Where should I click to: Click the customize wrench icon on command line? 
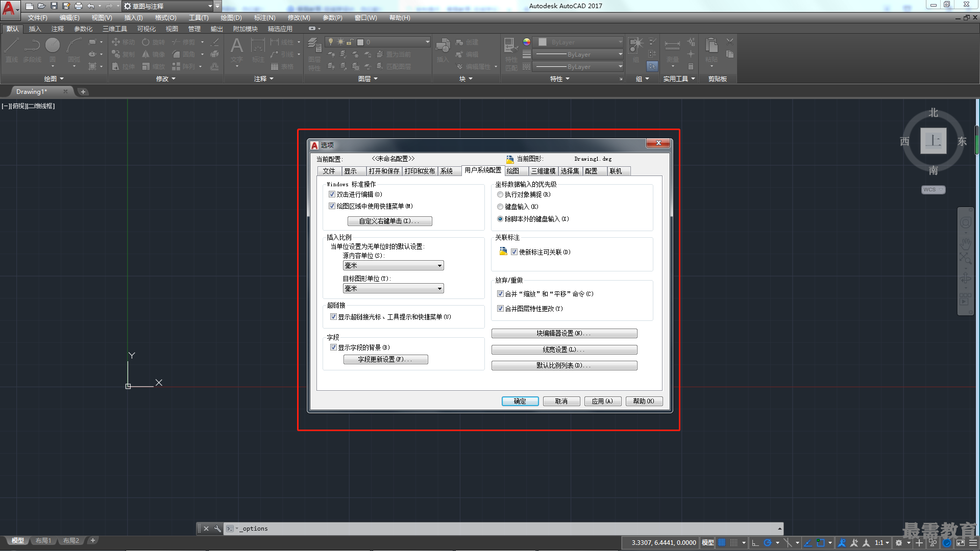[x=217, y=529]
